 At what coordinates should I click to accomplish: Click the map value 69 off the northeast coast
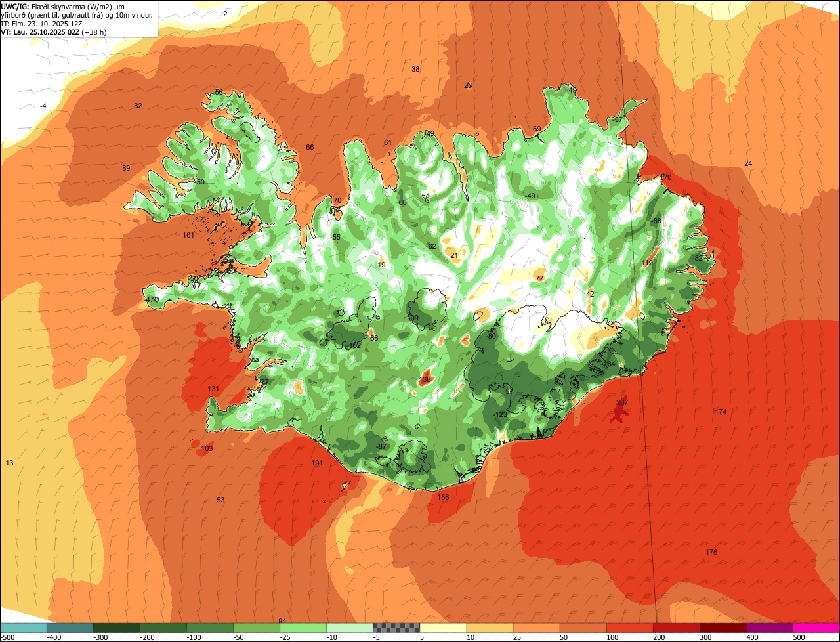537,129
